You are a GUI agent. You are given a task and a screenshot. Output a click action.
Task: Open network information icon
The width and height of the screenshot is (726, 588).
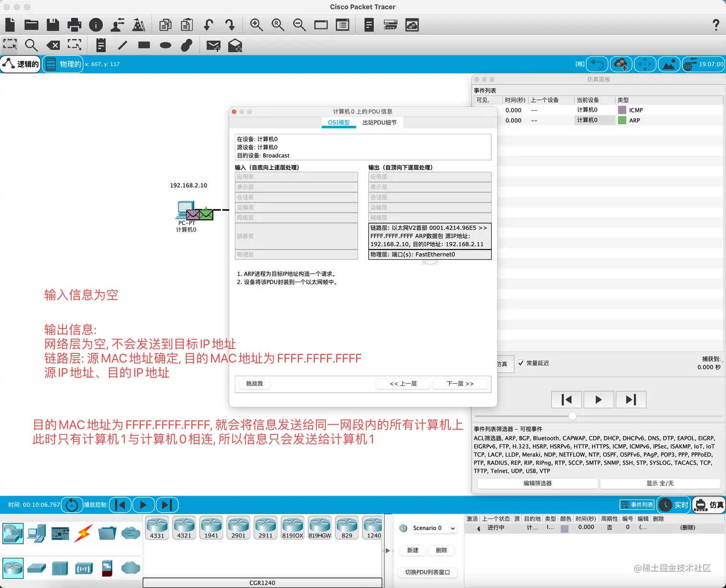(96, 24)
